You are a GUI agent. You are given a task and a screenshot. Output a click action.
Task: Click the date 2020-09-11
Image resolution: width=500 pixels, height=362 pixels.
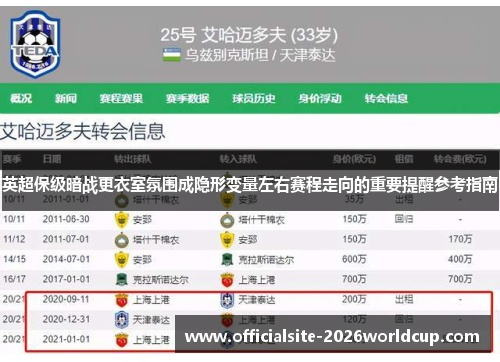click(x=66, y=299)
